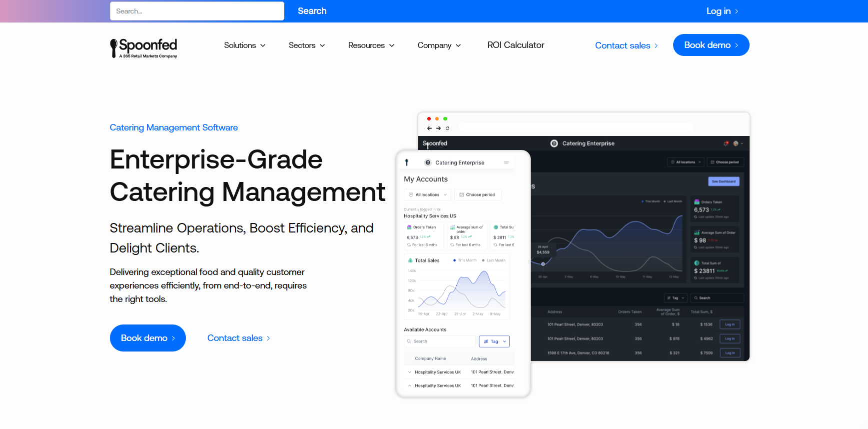Click the round Catering Enterprise badge in the dark dashboard header
The image size is (868, 429).
[x=554, y=143]
